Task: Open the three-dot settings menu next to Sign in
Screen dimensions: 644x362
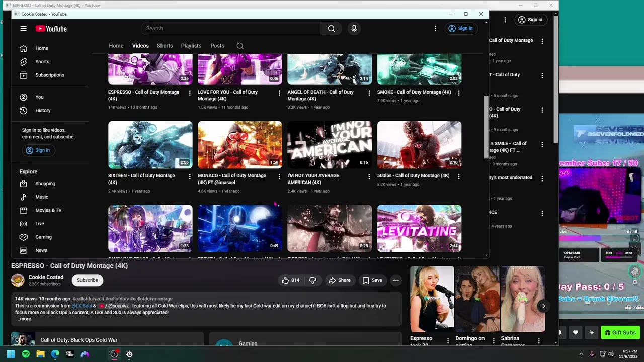Action: pyautogui.click(x=436, y=29)
